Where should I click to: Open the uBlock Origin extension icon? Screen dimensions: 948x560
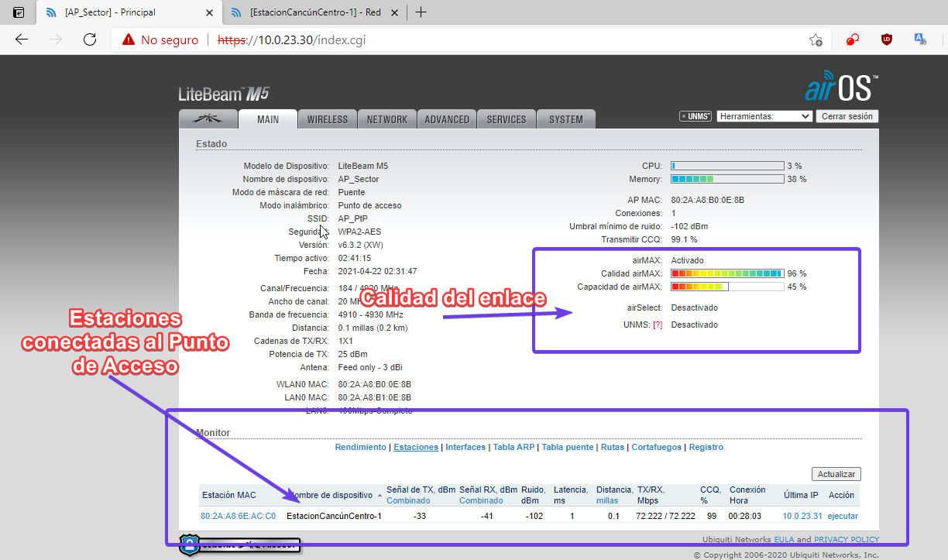point(887,40)
